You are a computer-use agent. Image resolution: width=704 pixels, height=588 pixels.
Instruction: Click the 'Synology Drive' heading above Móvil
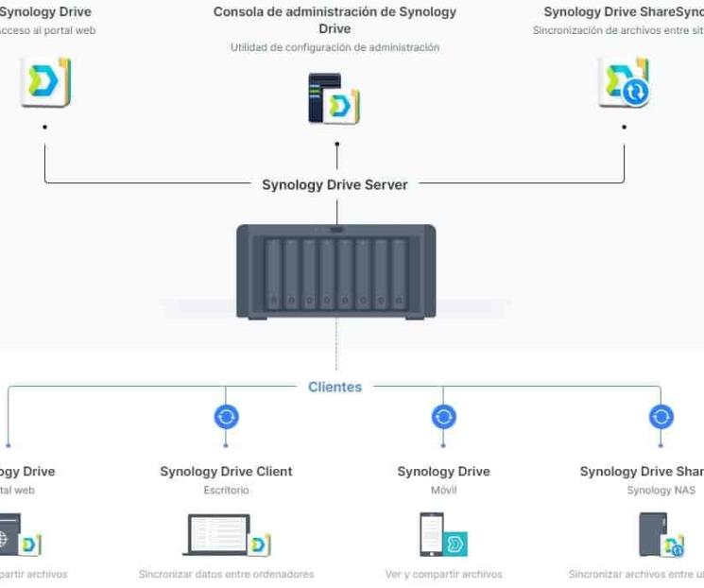click(x=443, y=471)
